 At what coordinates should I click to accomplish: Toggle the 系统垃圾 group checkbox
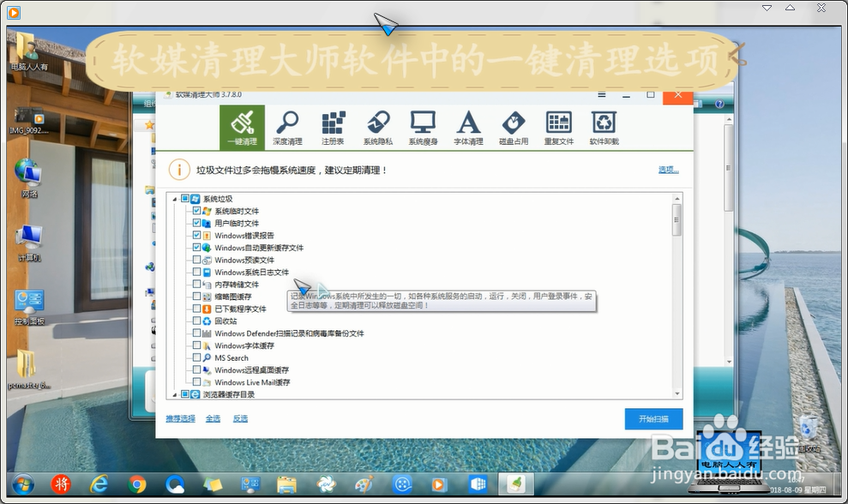point(185,199)
